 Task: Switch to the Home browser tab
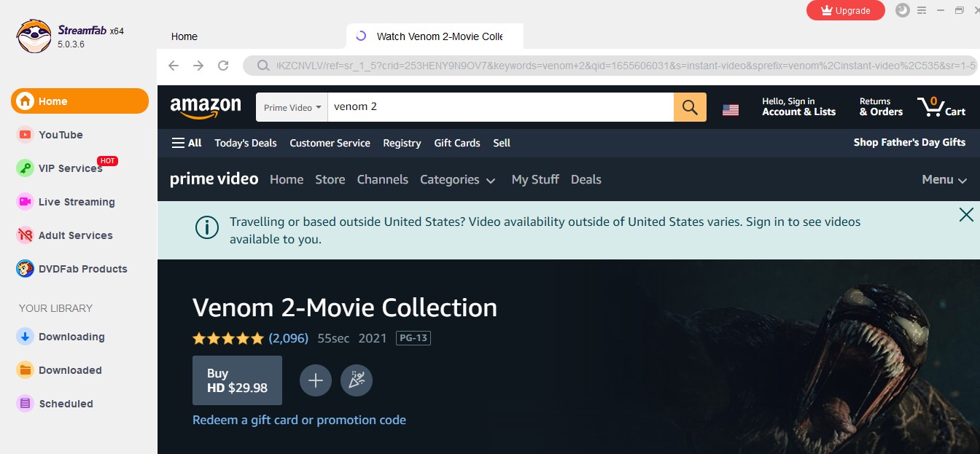point(184,36)
